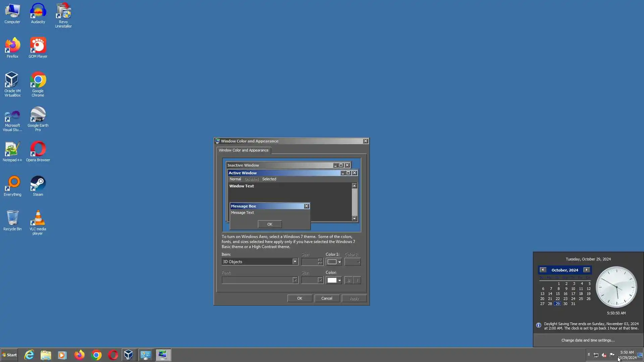Select the Window Color and Appearance tab
The image size is (644, 362).
(244, 150)
